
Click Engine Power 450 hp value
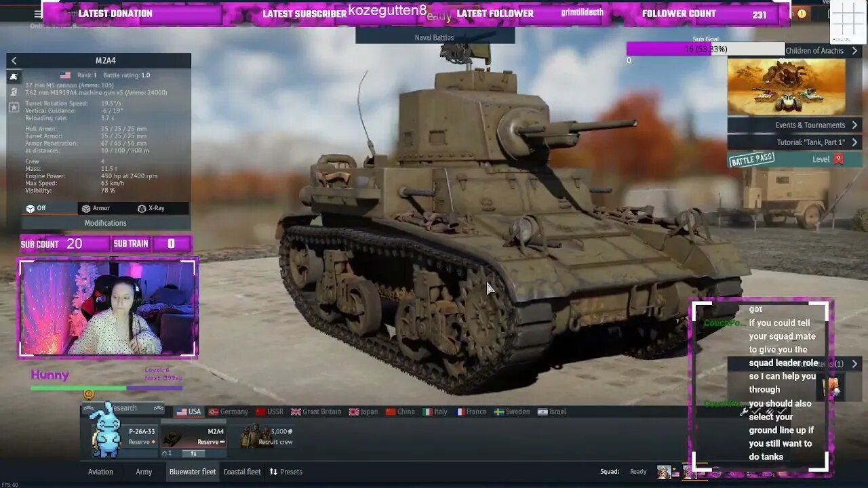pyautogui.click(x=129, y=176)
